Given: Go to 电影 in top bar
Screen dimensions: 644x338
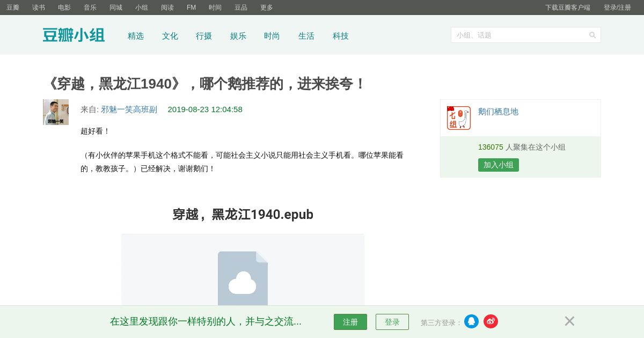Looking at the screenshot, I should pos(64,8).
